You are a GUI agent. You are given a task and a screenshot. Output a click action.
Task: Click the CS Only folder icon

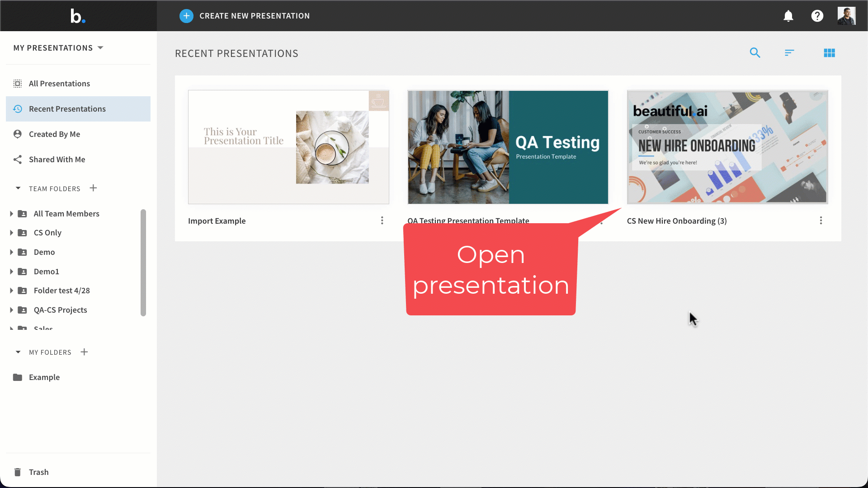[22, 233]
